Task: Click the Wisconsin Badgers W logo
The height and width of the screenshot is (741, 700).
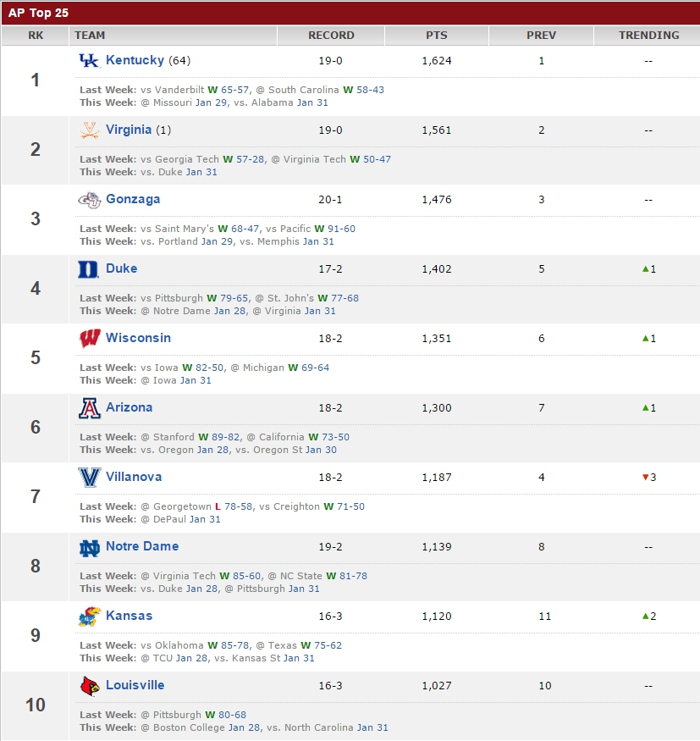Action: (x=89, y=339)
